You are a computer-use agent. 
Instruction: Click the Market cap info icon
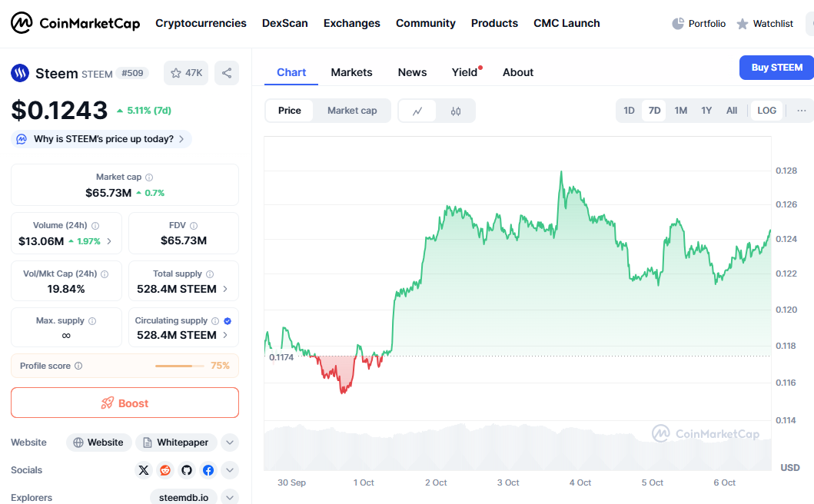click(149, 177)
